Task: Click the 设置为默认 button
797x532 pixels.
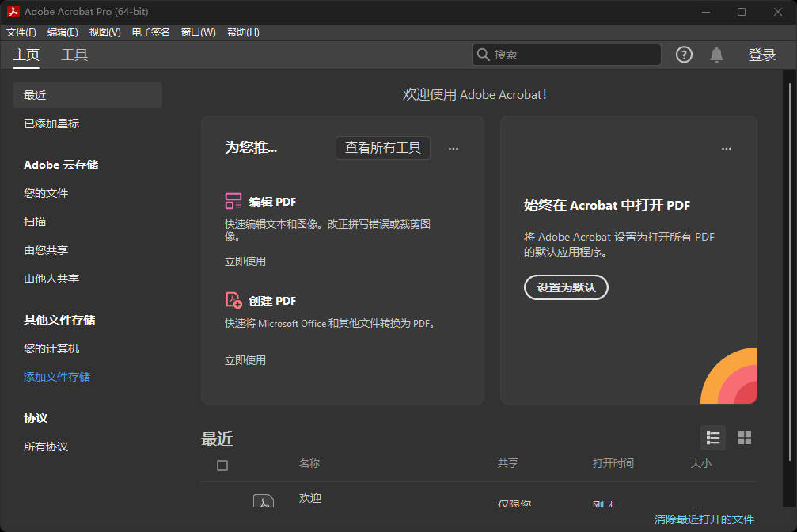Action: [566, 287]
